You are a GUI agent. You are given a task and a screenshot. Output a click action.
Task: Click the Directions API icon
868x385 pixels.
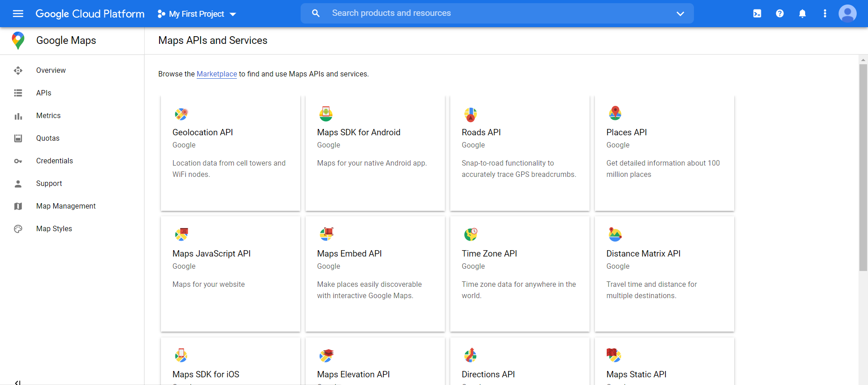pyautogui.click(x=471, y=355)
